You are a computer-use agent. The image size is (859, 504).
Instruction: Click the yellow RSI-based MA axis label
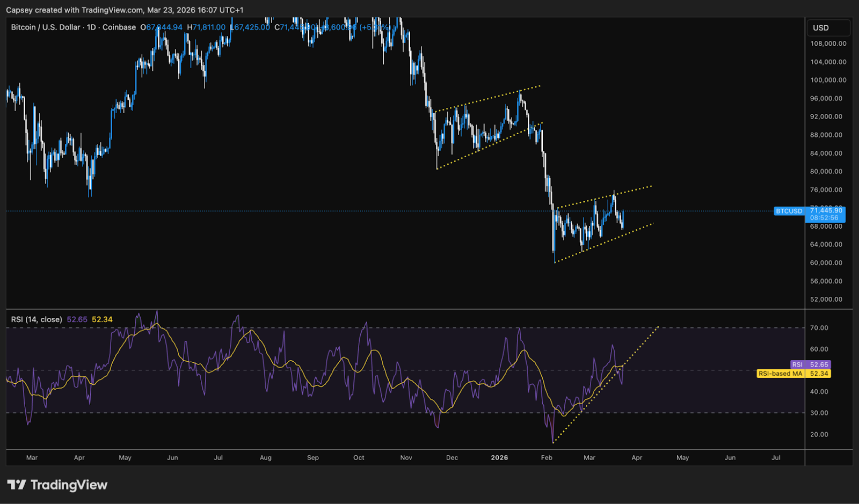pos(793,374)
